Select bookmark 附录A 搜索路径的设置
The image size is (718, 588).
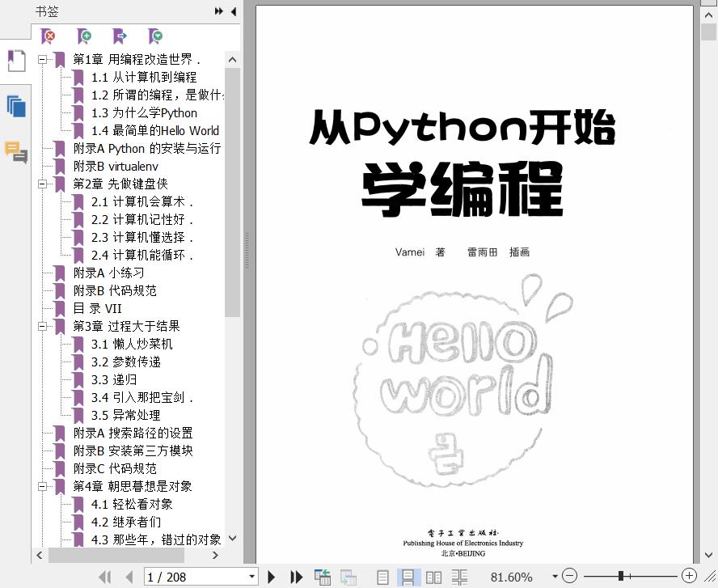coord(133,434)
